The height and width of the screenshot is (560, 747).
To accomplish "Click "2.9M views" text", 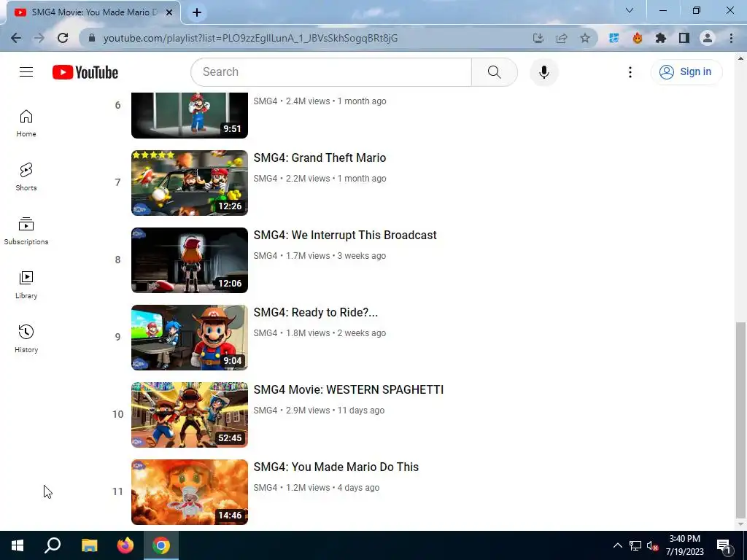I will click(x=308, y=411).
